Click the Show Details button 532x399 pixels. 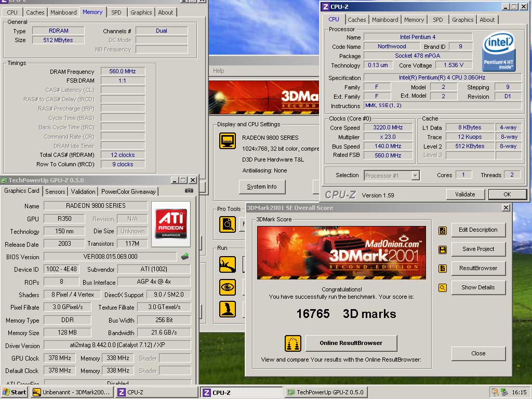[478, 287]
